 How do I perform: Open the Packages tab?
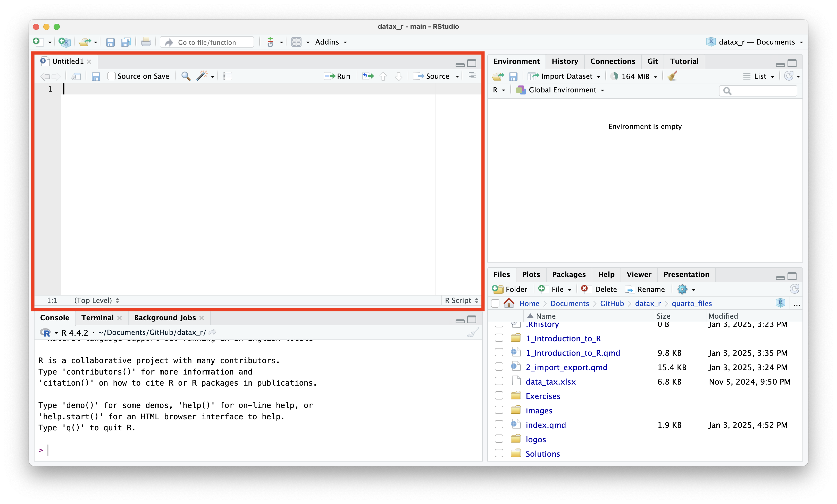pyautogui.click(x=569, y=274)
